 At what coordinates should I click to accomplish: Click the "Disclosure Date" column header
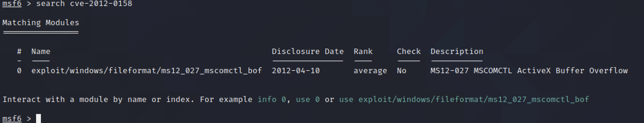pyautogui.click(x=308, y=52)
